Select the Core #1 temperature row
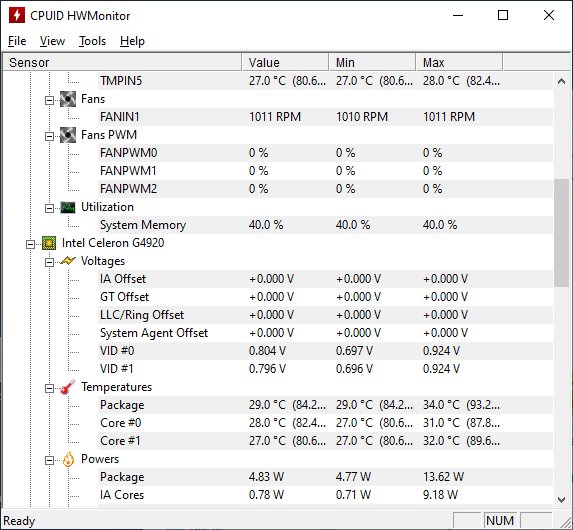The image size is (573, 530). point(325,441)
